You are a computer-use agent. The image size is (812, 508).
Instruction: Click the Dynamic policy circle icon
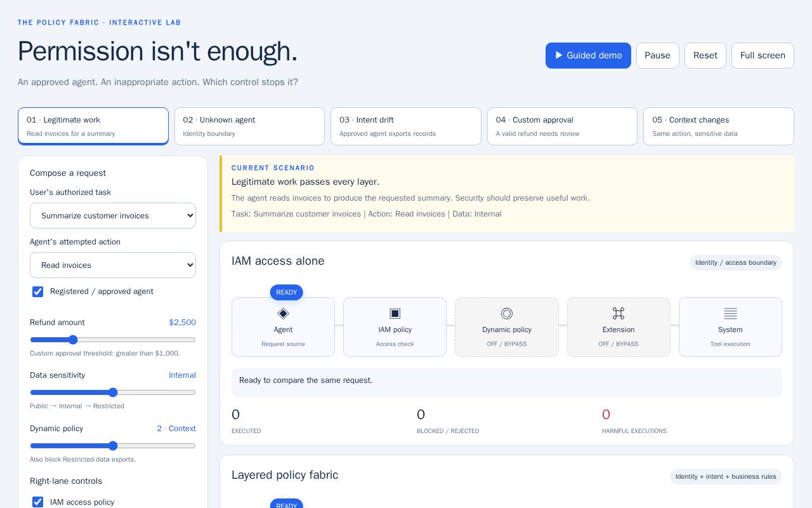tap(507, 313)
